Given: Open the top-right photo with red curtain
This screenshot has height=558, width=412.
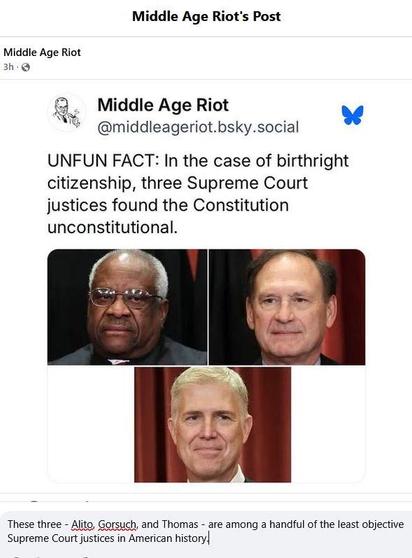Looking at the screenshot, I should [287, 307].
